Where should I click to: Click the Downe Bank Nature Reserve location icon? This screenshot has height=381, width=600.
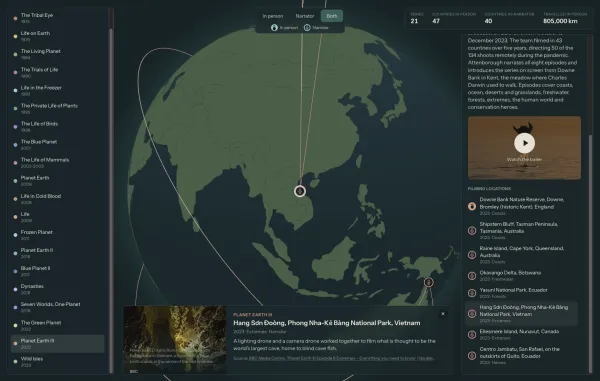(x=472, y=206)
